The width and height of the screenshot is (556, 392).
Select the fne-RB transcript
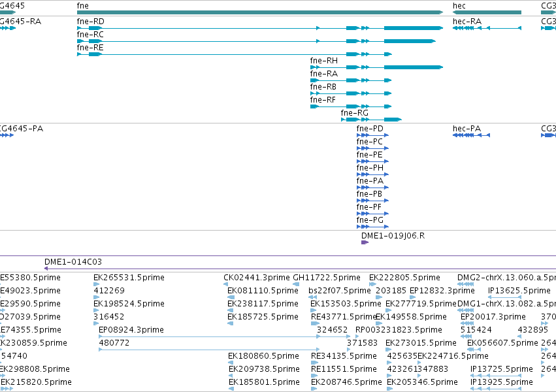(351, 93)
